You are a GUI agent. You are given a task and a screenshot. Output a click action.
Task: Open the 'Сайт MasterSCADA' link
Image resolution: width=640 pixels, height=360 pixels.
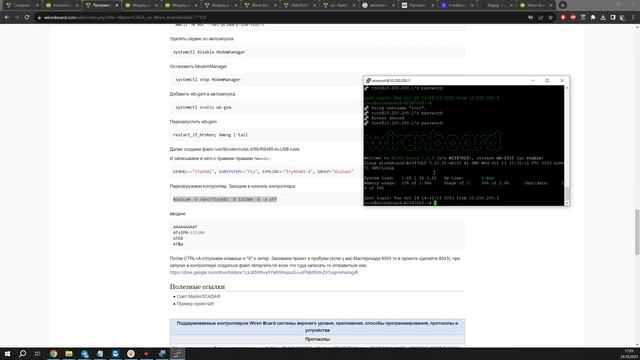[198, 296]
